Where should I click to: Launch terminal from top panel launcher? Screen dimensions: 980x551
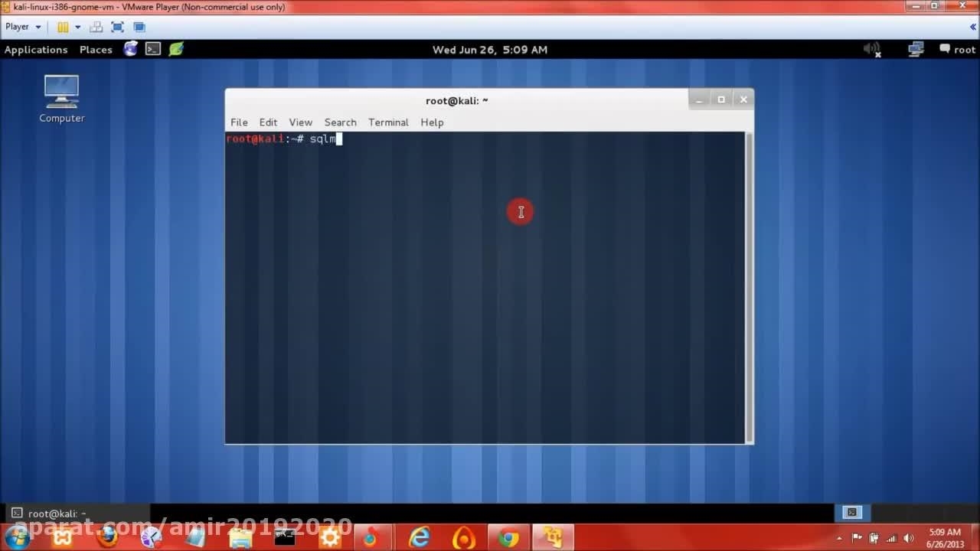(x=153, y=49)
